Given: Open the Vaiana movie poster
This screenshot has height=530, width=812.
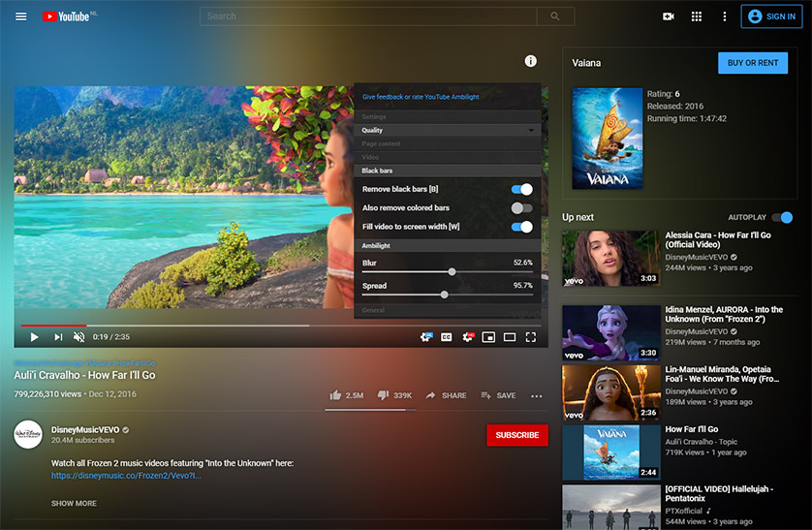Looking at the screenshot, I should click(608, 139).
